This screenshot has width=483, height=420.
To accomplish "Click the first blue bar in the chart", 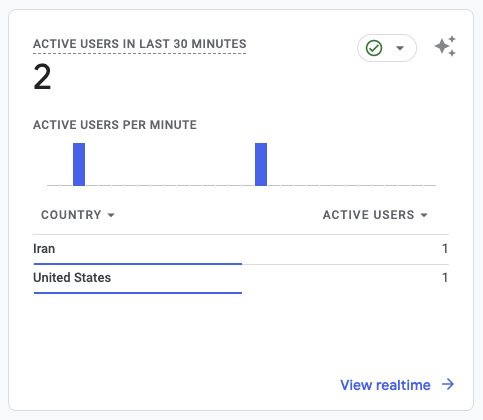I will (x=79, y=164).
